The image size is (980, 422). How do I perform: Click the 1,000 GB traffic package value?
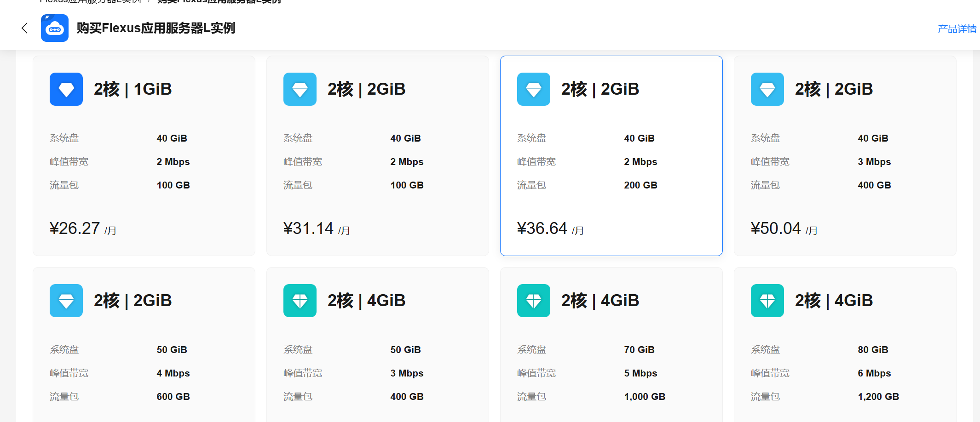(x=645, y=397)
